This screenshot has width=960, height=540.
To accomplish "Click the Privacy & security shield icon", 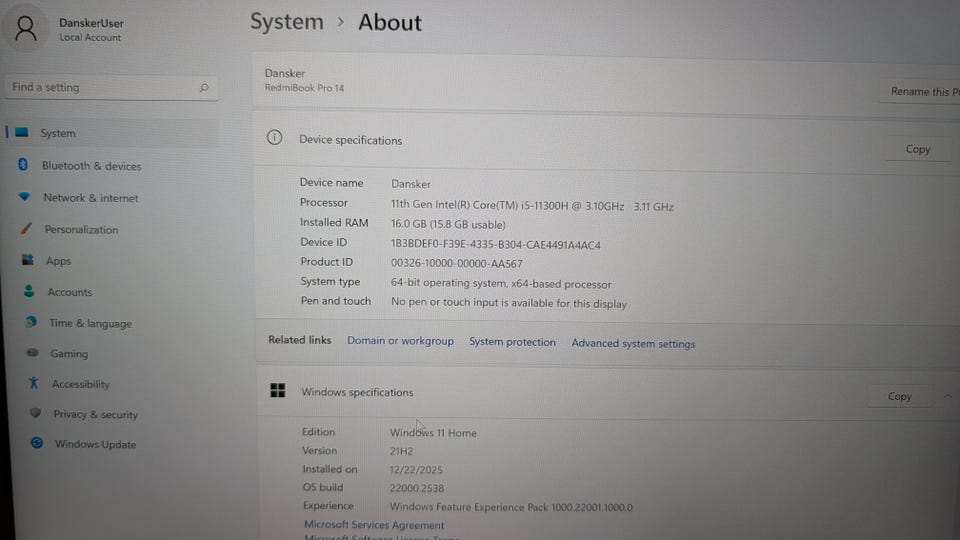I will [36, 413].
